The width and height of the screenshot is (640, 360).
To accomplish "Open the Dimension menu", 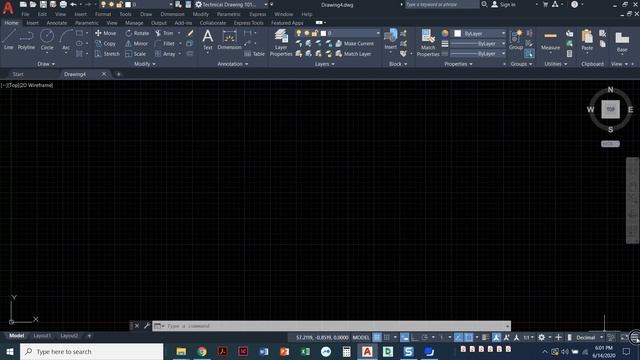I will tap(172, 14).
